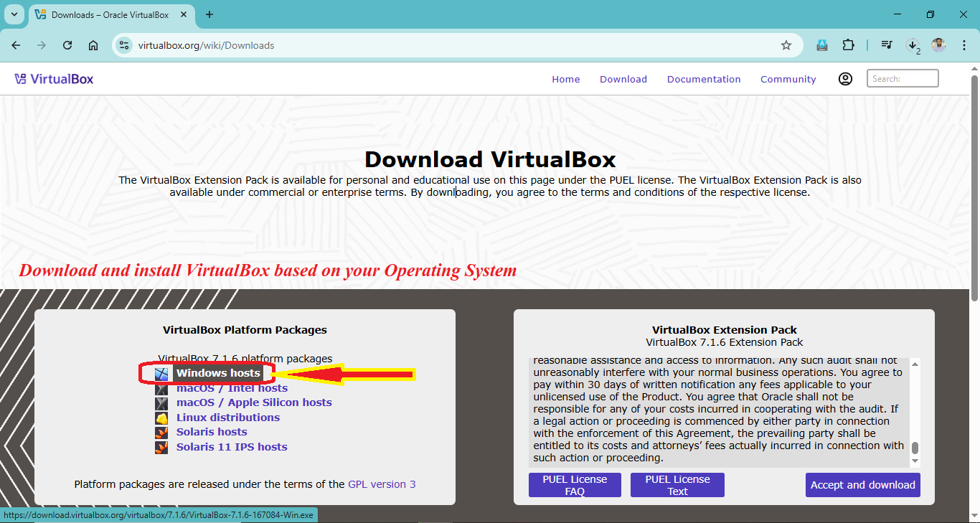
Task: Click the Solaris hosts icon
Action: [x=162, y=433]
